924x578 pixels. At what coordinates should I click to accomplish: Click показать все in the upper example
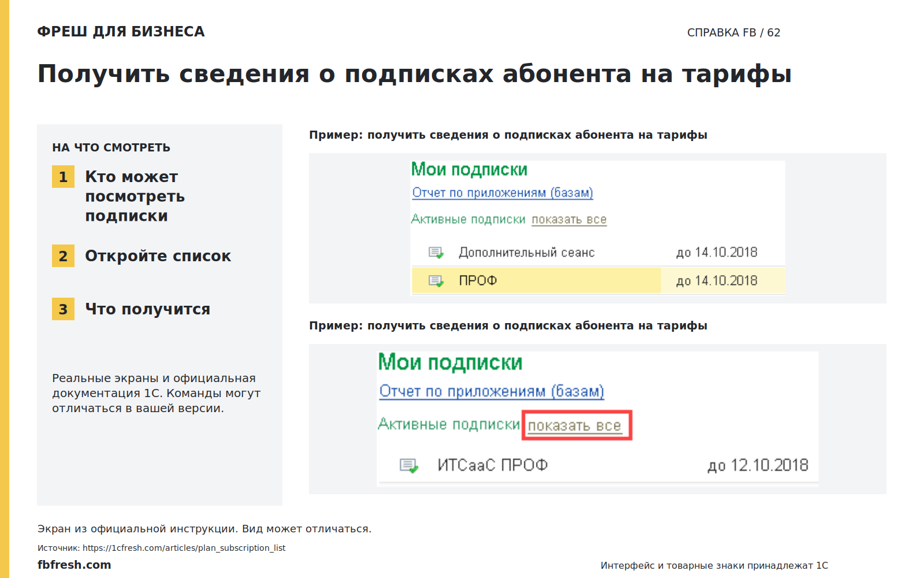click(569, 220)
